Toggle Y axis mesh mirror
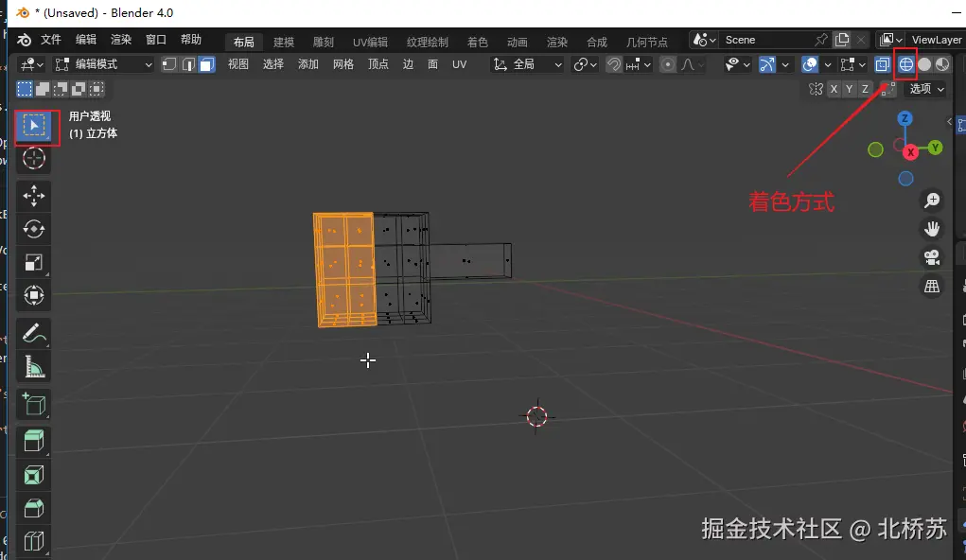The height and width of the screenshot is (560, 966). (849, 89)
